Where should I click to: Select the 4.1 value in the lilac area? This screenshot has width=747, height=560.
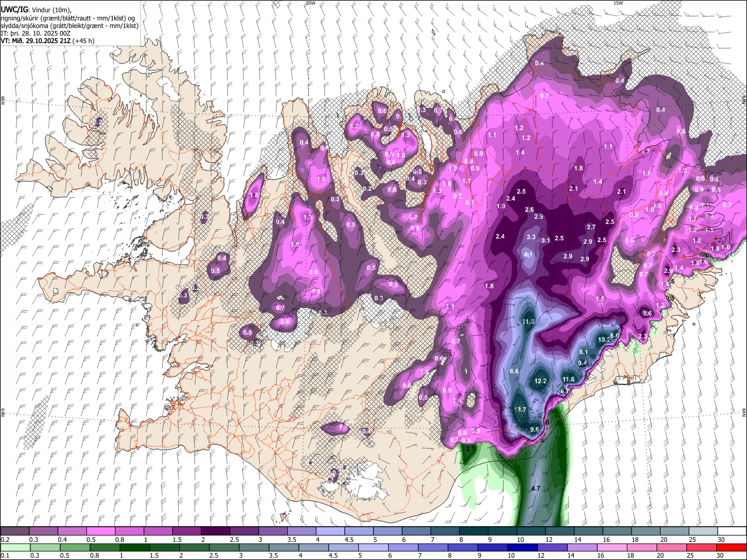click(528, 255)
